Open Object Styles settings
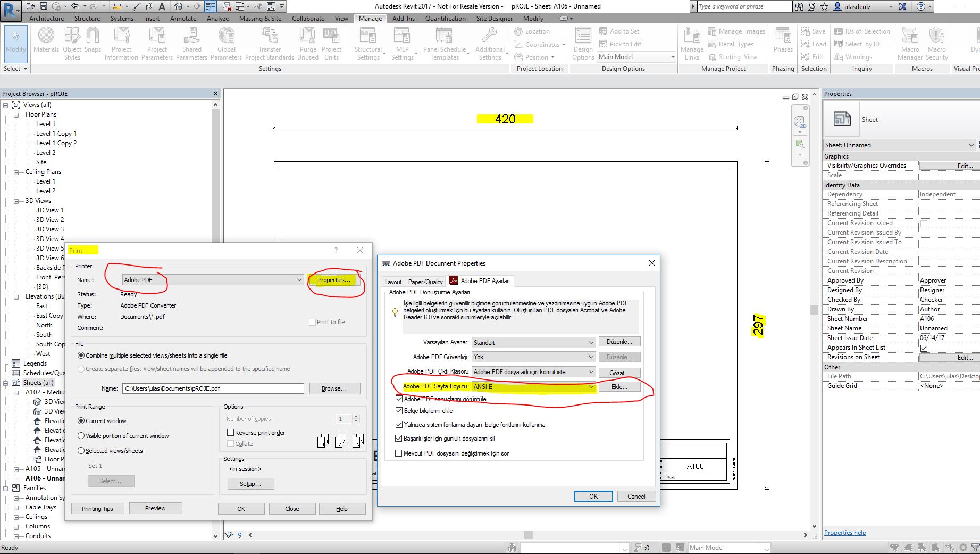980x554 pixels. [72, 44]
